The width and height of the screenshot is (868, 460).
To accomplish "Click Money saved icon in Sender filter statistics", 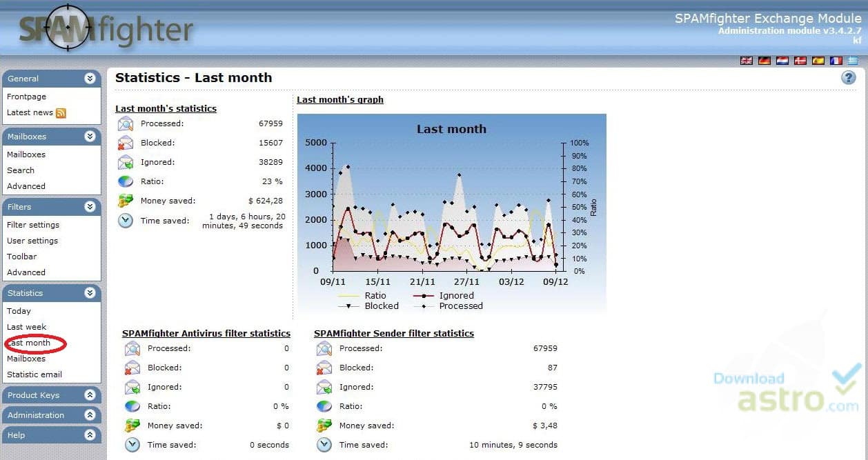I will (324, 426).
